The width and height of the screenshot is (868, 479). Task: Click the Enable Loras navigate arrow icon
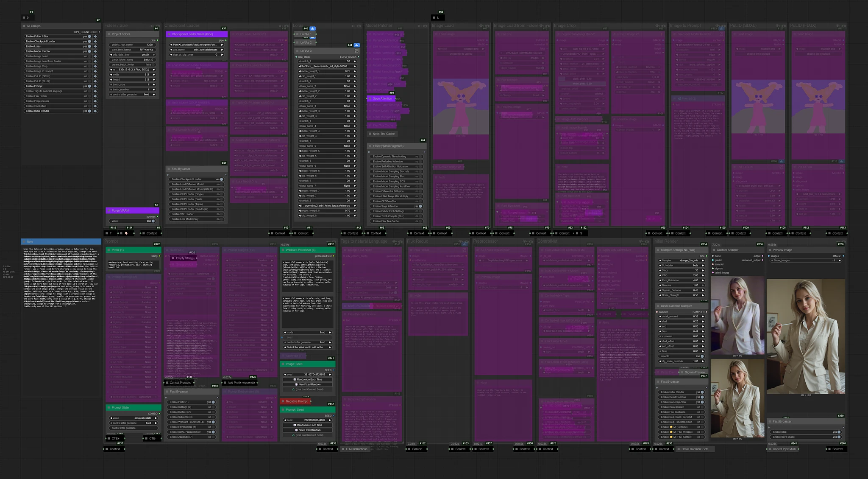pos(95,46)
